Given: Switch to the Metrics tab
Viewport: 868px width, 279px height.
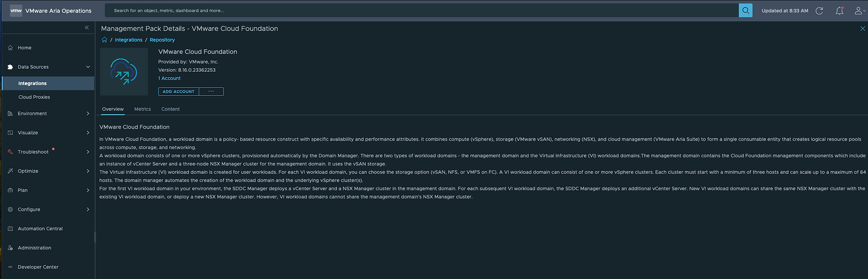Looking at the screenshot, I should (x=142, y=109).
